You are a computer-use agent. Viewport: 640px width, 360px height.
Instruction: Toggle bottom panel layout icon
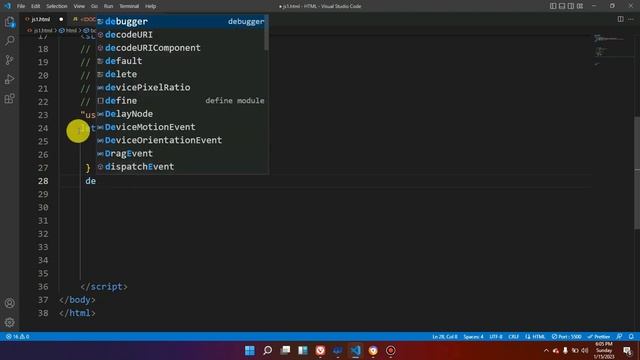562,6
